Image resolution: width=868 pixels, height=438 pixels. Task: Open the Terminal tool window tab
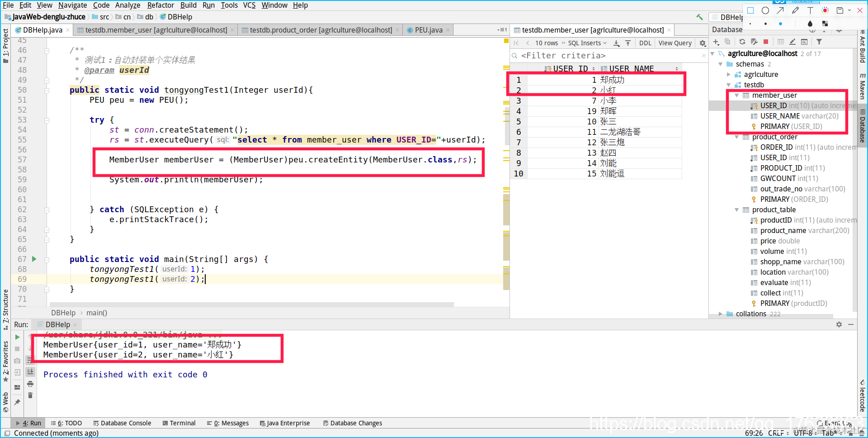[179, 423]
